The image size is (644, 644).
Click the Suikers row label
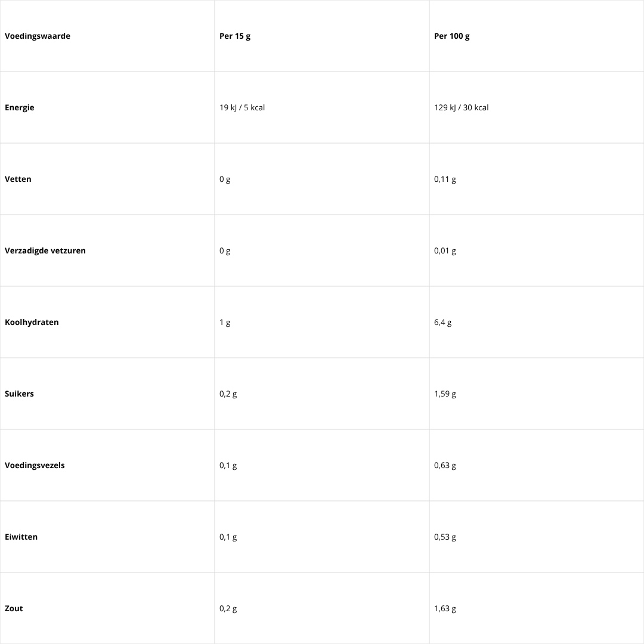(x=19, y=394)
